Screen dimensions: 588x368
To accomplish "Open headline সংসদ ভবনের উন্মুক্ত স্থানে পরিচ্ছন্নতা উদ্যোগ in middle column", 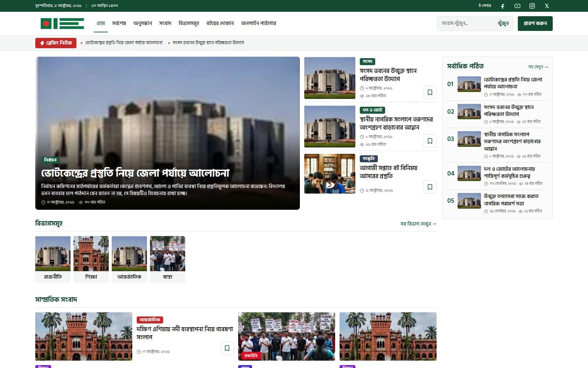I will pyautogui.click(x=388, y=75).
